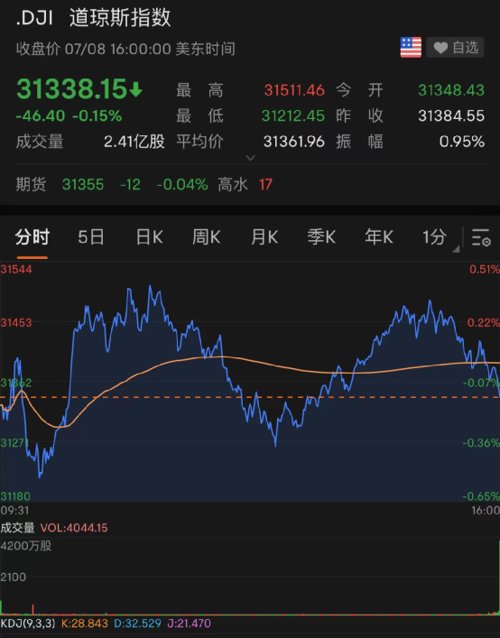Tap the intraday price line chart
The height and width of the screenshot is (638, 500).
point(250,382)
